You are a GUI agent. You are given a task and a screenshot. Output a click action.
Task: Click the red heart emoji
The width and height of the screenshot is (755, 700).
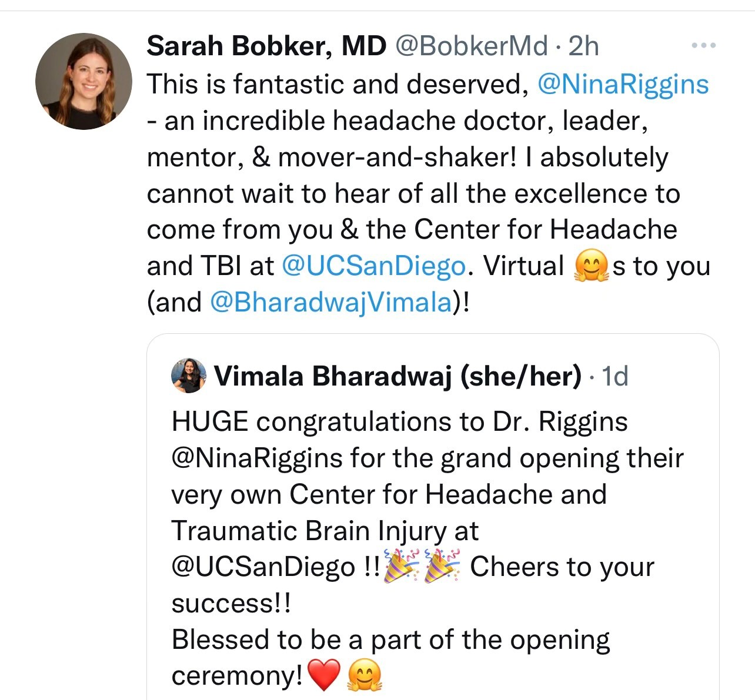(324, 675)
